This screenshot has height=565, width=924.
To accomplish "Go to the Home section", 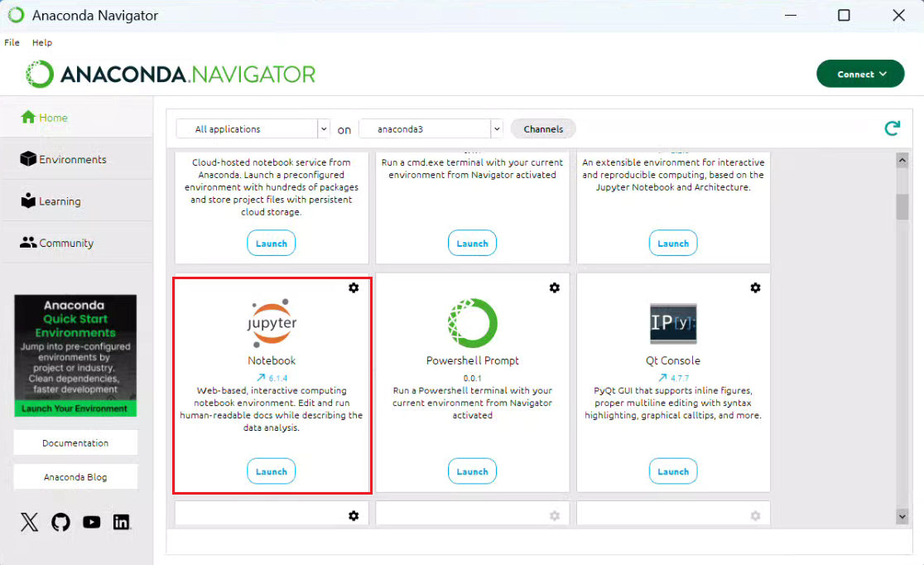I will tap(77, 118).
